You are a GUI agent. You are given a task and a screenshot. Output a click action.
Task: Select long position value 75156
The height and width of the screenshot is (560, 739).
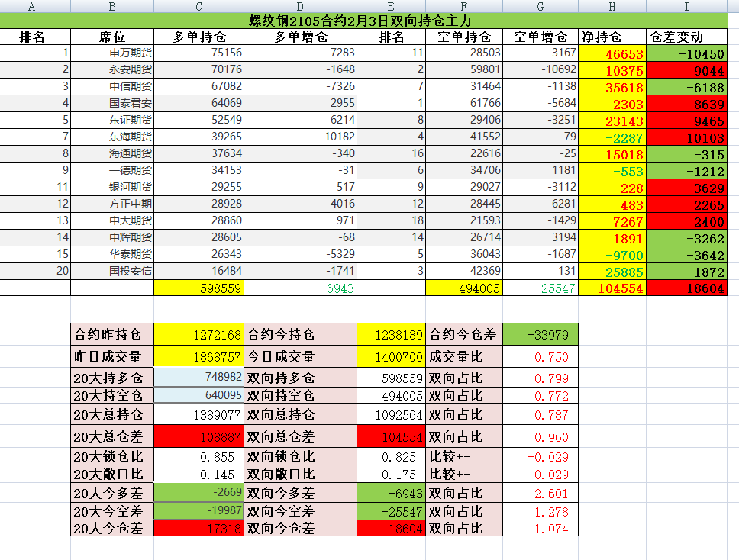pos(199,53)
